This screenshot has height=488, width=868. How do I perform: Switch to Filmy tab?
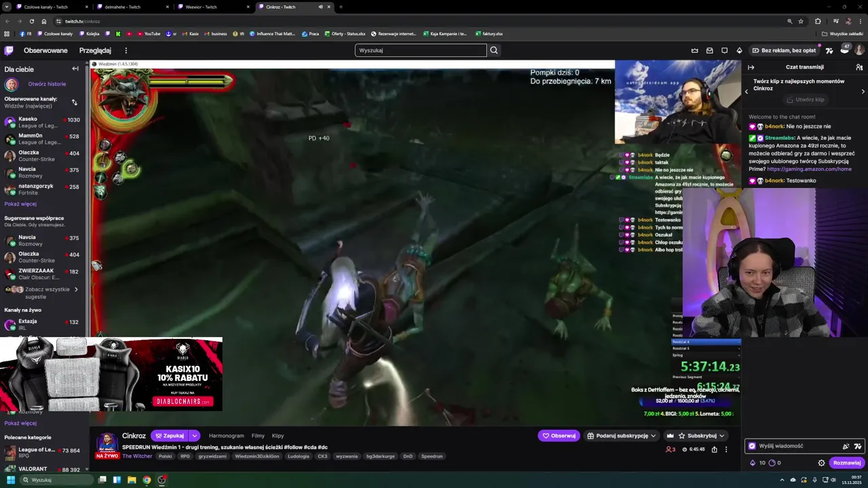click(258, 436)
